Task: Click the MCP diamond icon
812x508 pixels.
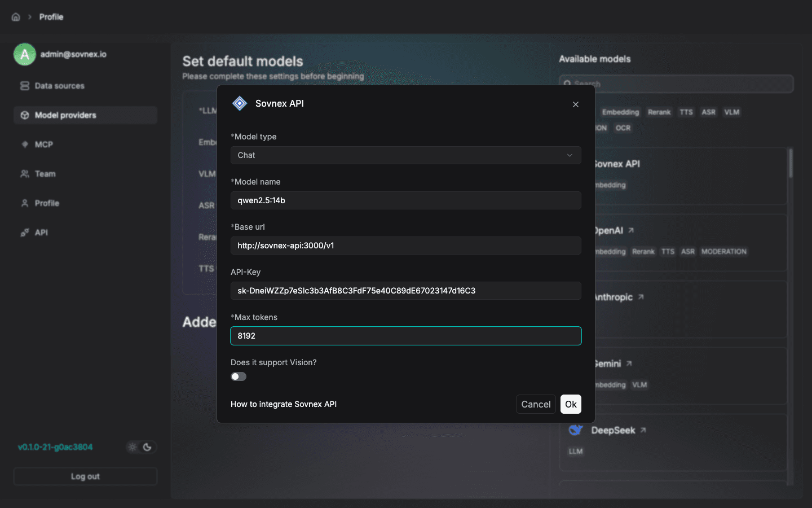Action: click(25, 144)
